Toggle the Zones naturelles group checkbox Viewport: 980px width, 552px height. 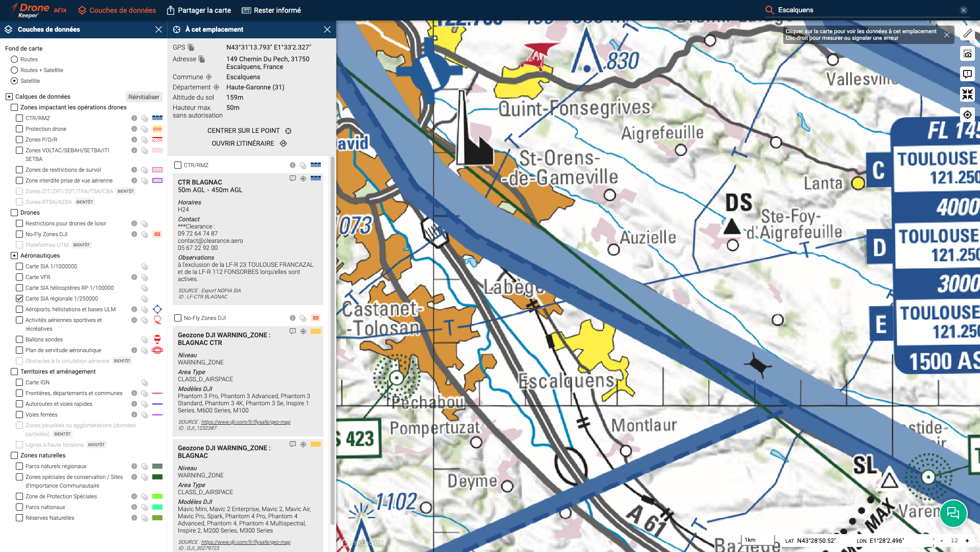coord(14,455)
